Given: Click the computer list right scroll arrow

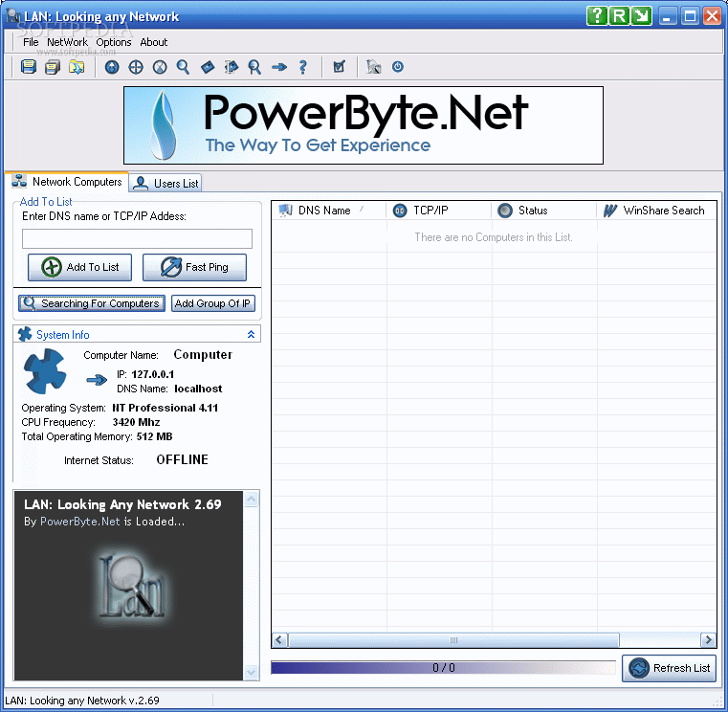Looking at the screenshot, I should pos(708,640).
